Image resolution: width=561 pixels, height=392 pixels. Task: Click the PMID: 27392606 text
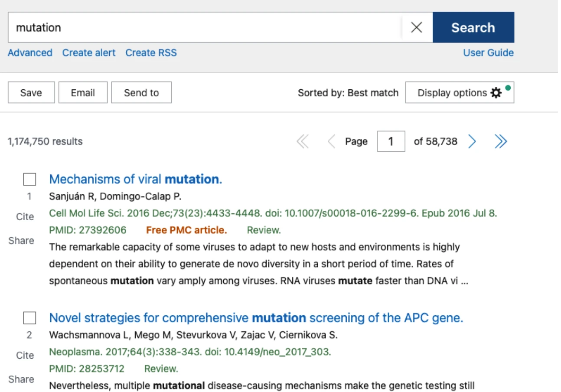88,230
